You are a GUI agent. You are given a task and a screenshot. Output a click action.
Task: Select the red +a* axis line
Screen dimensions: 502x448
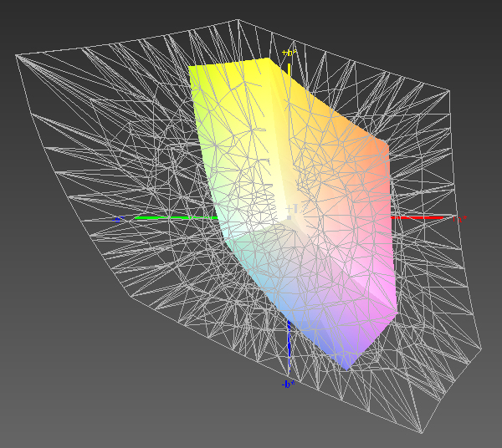tap(417, 218)
